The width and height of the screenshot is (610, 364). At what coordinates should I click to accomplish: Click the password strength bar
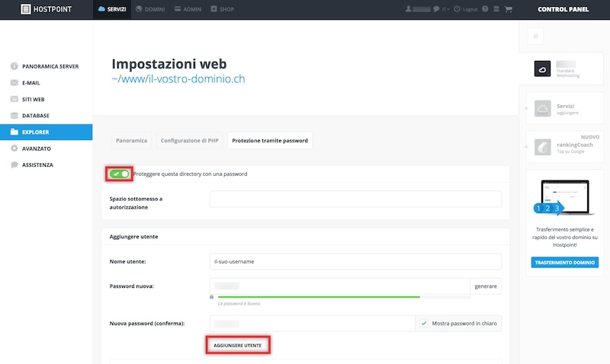344,297
